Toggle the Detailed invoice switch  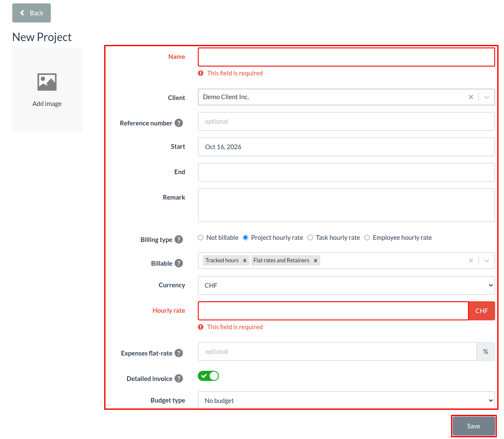coord(208,376)
